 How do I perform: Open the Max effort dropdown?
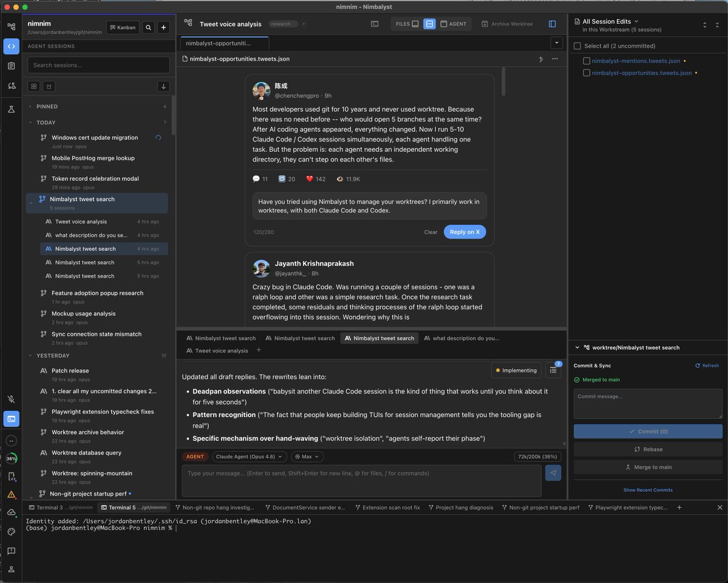pyautogui.click(x=307, y=457)
